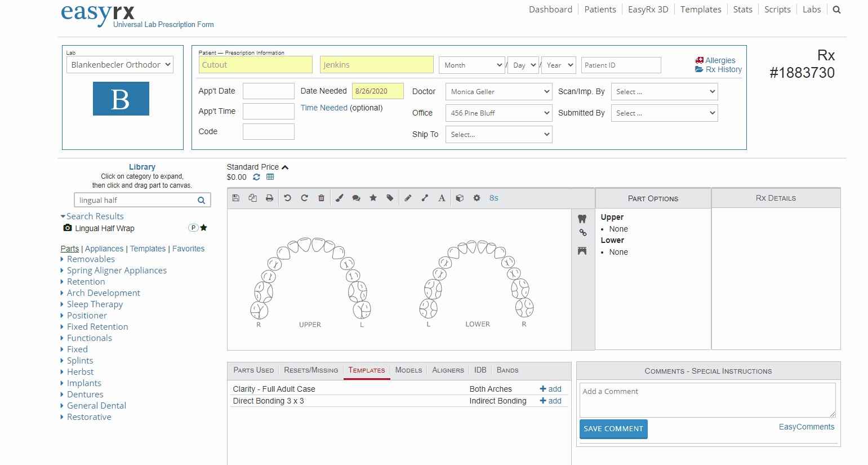868x465 pixels.
Task: Click the star favorites icon in the toolbar
Action: click(x=373, y=198)
